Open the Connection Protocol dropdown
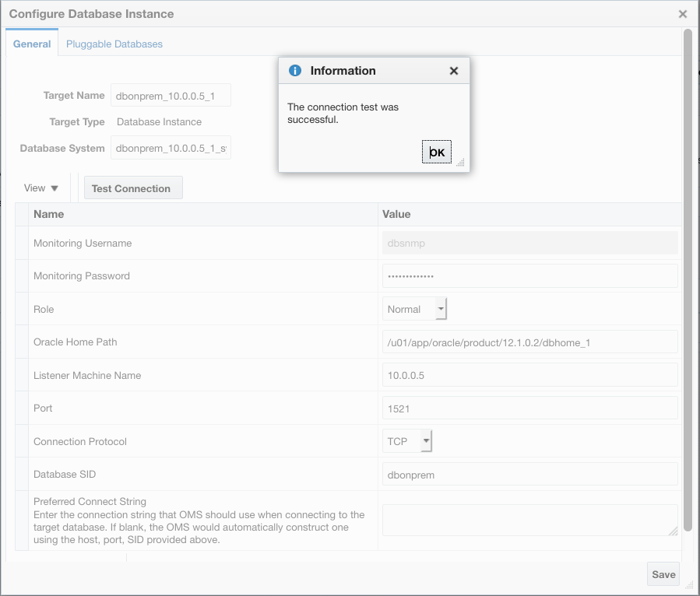The image size is (700, 596). [x=426, y=441]
